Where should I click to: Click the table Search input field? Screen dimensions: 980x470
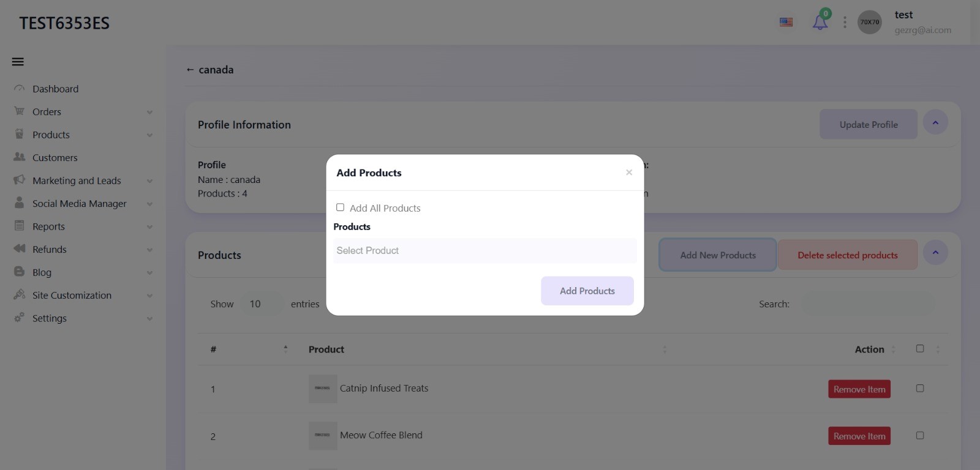(x=869, y=304)
